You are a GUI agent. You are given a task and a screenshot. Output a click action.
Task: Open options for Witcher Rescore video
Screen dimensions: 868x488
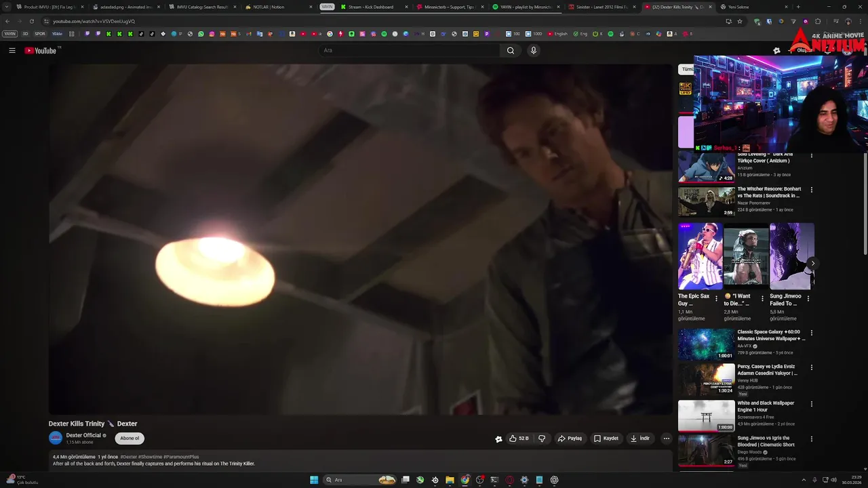pos(811,190)
